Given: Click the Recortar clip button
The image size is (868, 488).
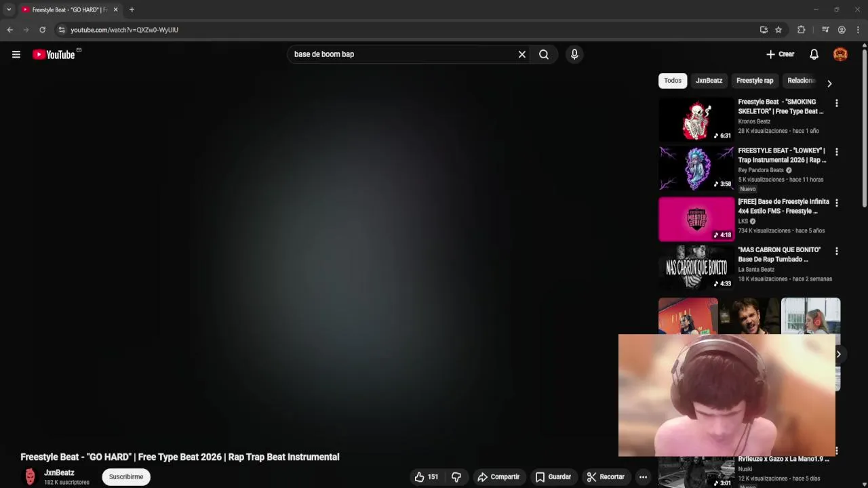Looking at the screenshot, I should coord(606,477).
